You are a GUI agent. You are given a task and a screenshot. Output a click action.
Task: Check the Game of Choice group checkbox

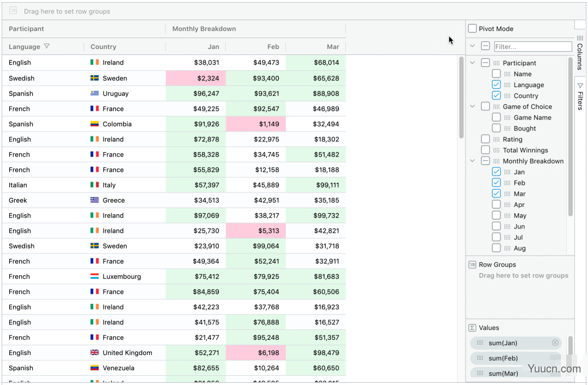click(x=485, y=107)
